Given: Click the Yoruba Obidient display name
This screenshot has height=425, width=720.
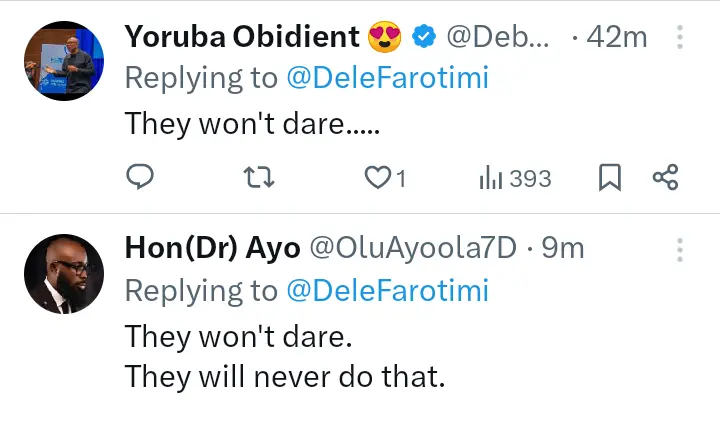Looking at the screenshot, I should pos(241,38).
